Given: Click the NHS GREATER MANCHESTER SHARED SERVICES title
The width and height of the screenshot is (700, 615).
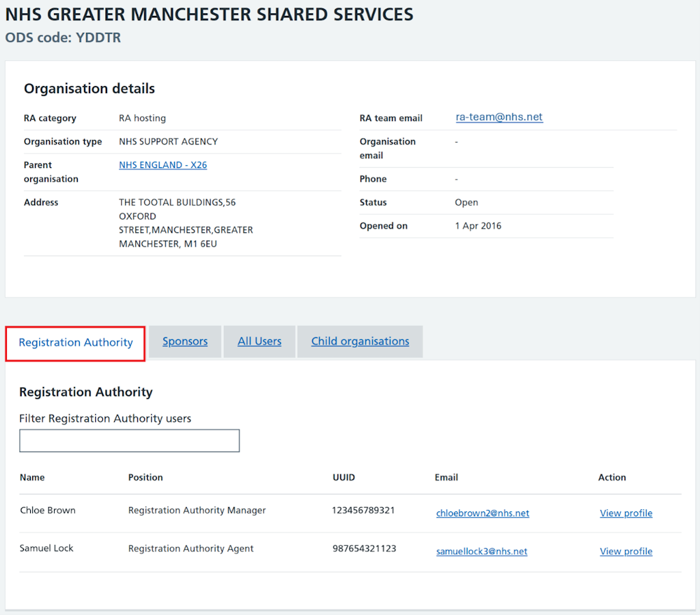Looking at the screenshot, I should pyautogui.click(x=209, y=14).
